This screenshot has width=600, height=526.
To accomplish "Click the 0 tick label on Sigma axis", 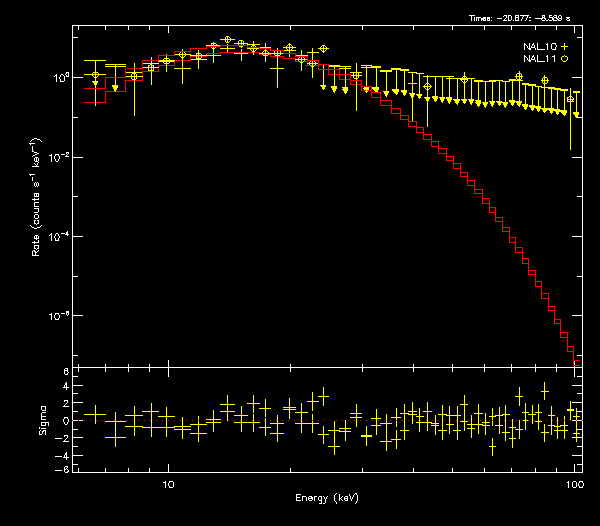I will point(66,420).
